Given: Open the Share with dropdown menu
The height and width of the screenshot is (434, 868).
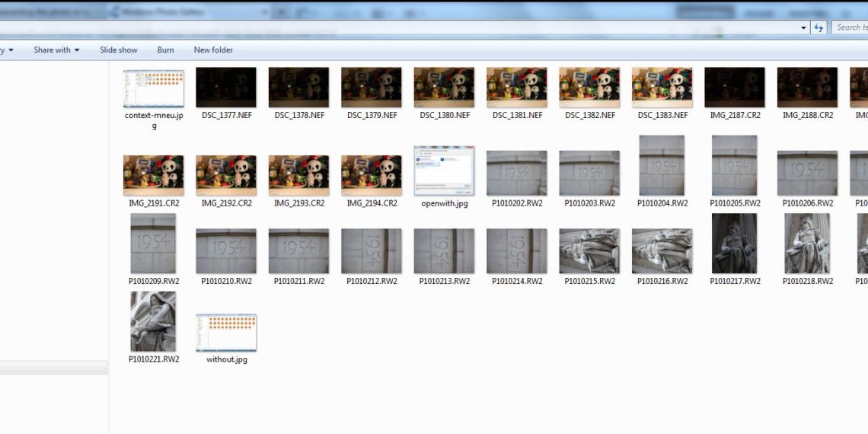Looking at the screenshot, I should click(x=56, y=49).
